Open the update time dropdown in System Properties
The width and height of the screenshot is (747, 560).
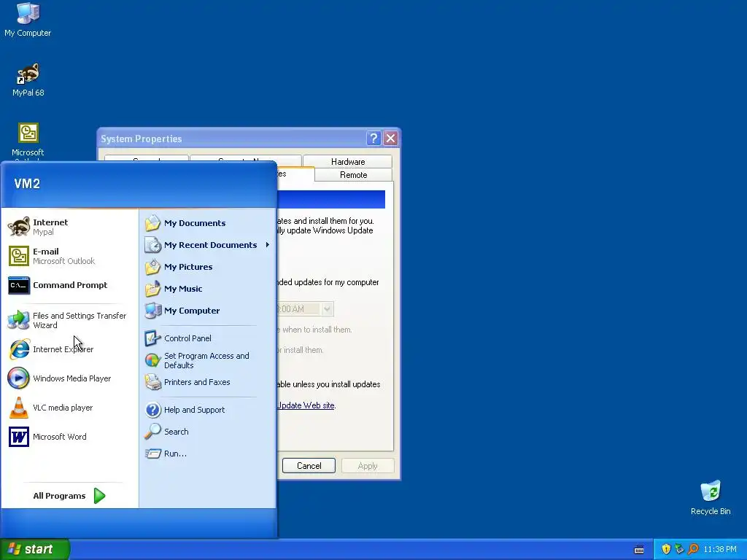click(x=328, y=309)
